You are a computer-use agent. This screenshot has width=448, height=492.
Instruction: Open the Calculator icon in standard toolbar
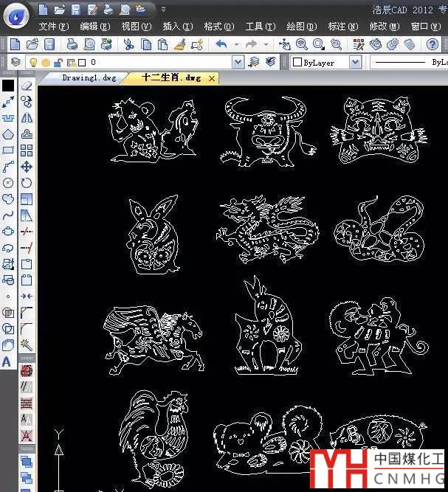coord(410,44)
